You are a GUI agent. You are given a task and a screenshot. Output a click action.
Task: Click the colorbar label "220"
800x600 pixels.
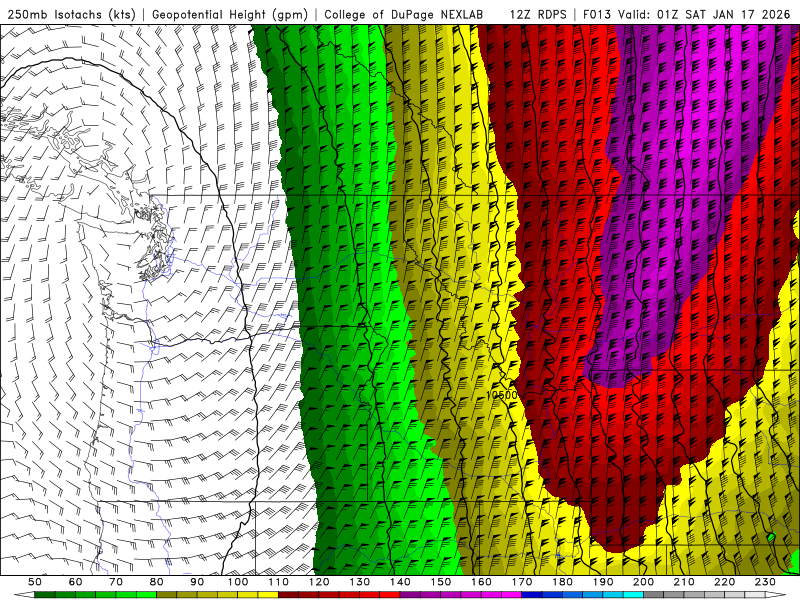click(725, 582)
